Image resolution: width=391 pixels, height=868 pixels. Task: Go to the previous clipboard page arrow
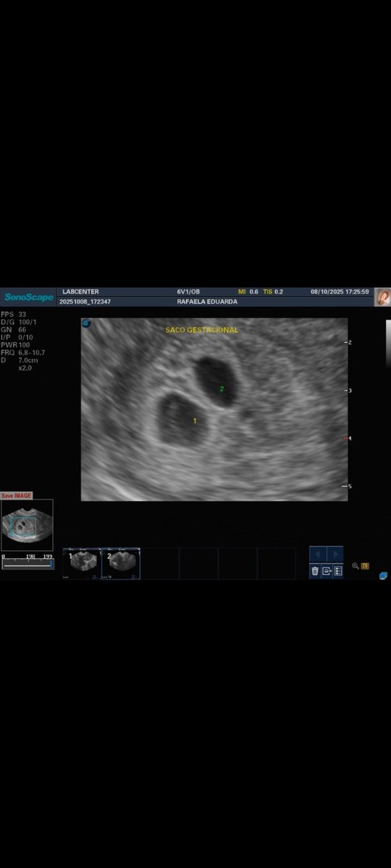pos(318,554)
